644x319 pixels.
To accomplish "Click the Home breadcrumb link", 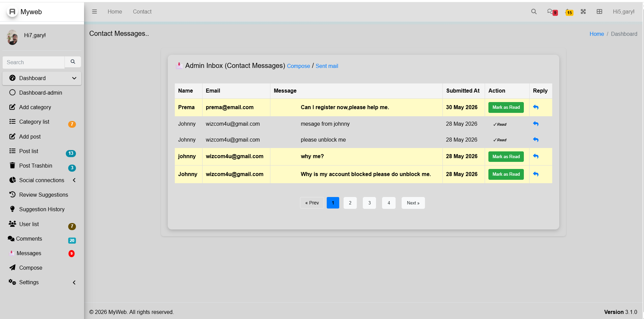I will [x=597, y=34].
